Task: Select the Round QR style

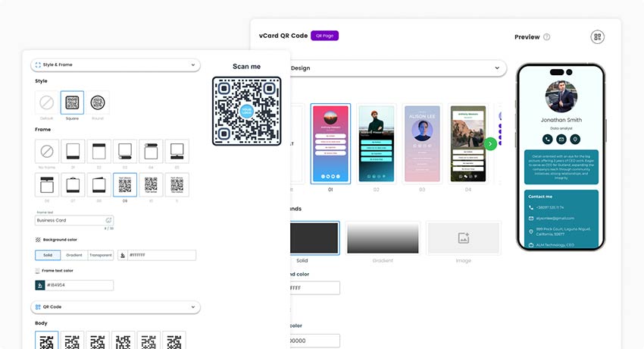Action: [98, 102]
